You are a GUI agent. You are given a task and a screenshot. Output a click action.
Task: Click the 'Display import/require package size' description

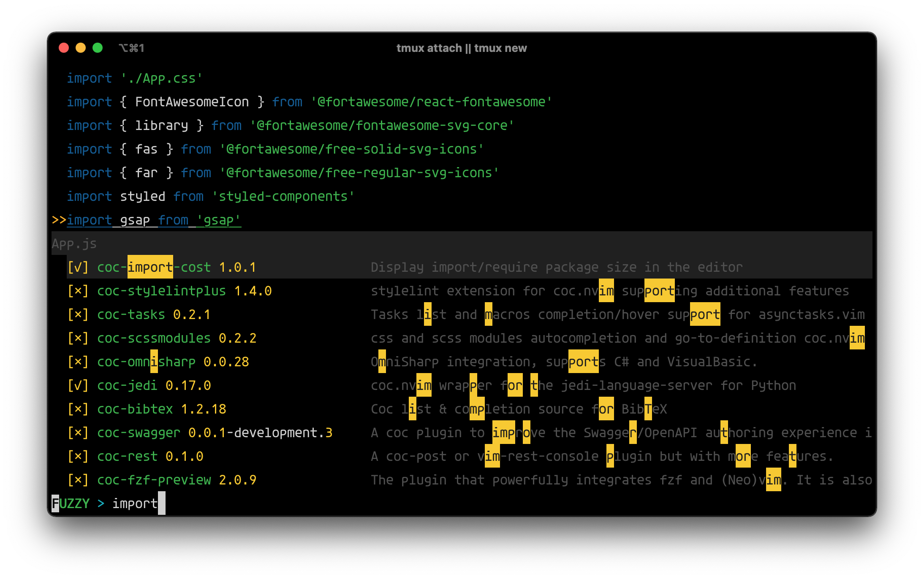click(x=557, y=267)
